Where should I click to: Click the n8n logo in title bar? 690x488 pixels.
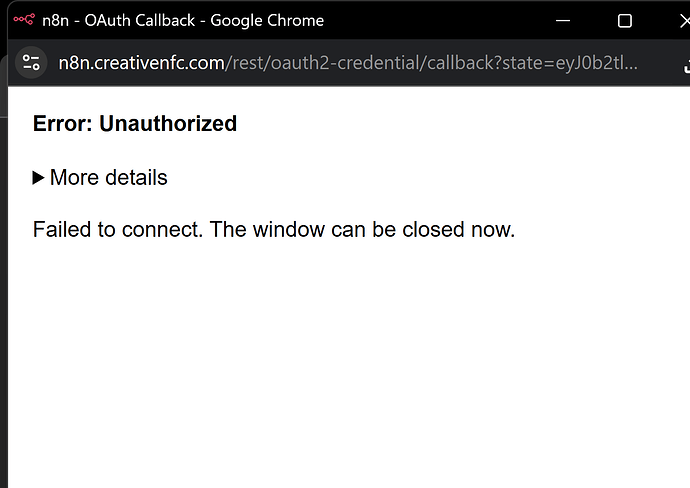[24, 19]
